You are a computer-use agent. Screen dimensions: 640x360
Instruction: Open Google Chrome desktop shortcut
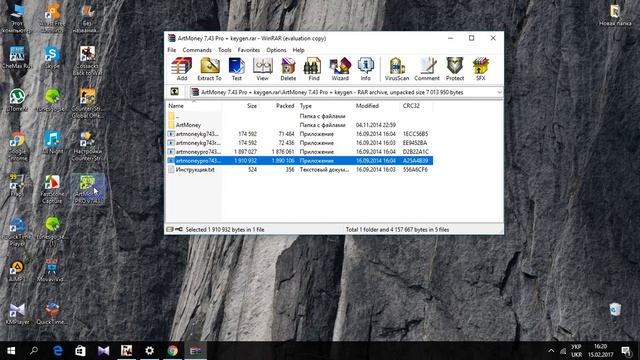pos(17,146)
